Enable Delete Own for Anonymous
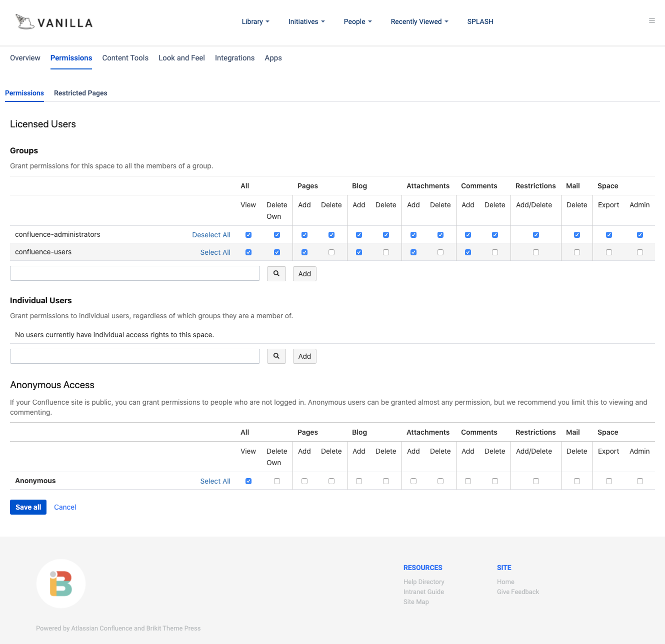This screenshot has width=665, height=644. [x=277, y=481]
